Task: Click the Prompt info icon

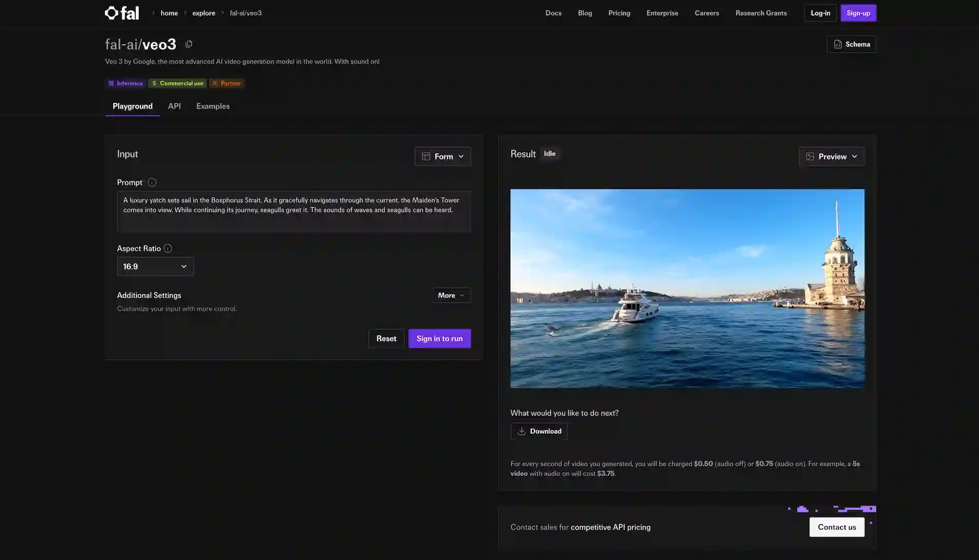Action: pos(152,182)
